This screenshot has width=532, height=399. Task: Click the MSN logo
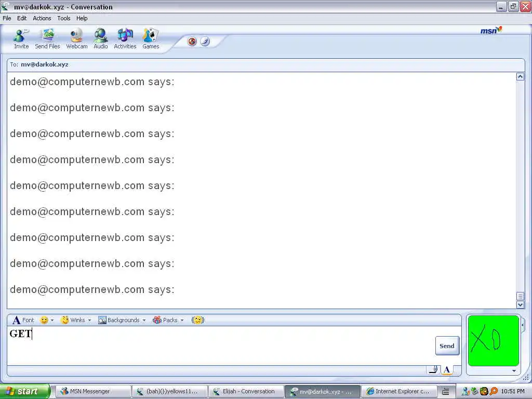pyautogui.click(x=490, y=31)
